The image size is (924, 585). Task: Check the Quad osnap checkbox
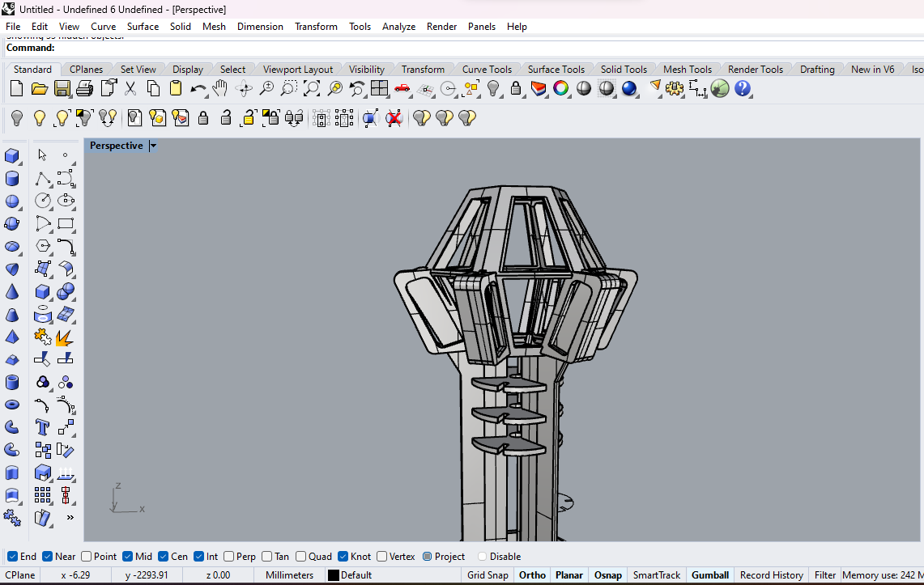point(301,557)
